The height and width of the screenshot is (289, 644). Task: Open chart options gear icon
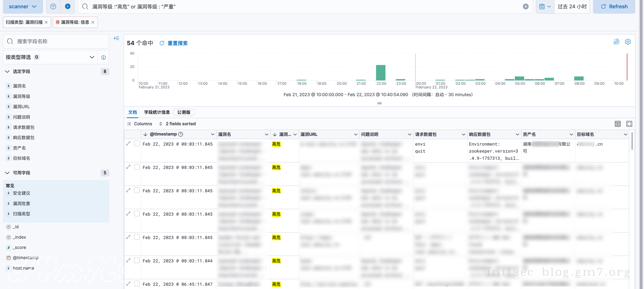coord(627,42)
